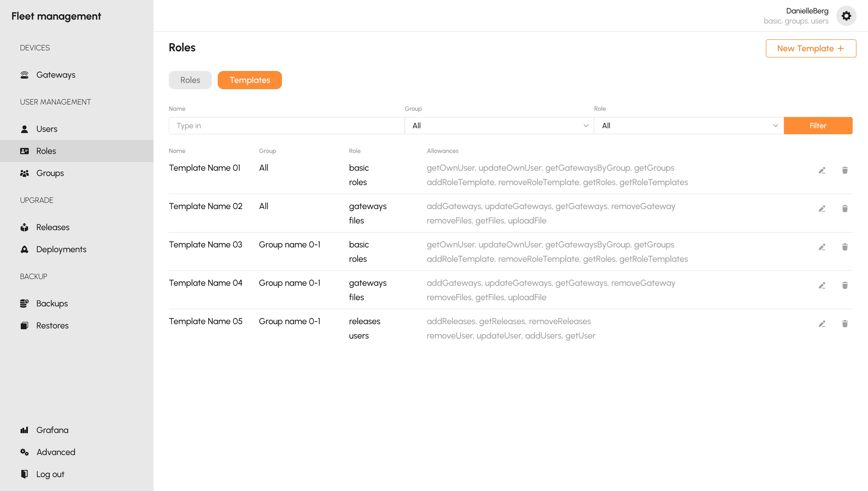
Task: Click the Name column header in table
Action: [x=177, y=151]
